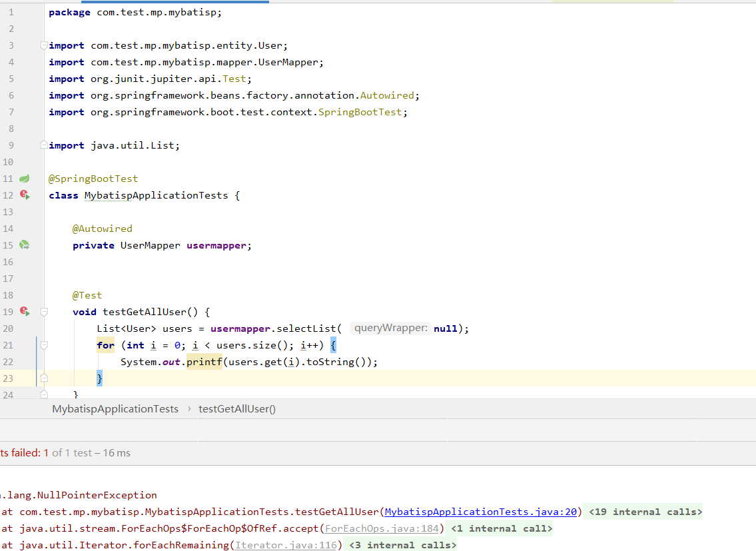756x551 pixels.
Task: Click the @Autowired annotation
Action: tap(102, 229)
